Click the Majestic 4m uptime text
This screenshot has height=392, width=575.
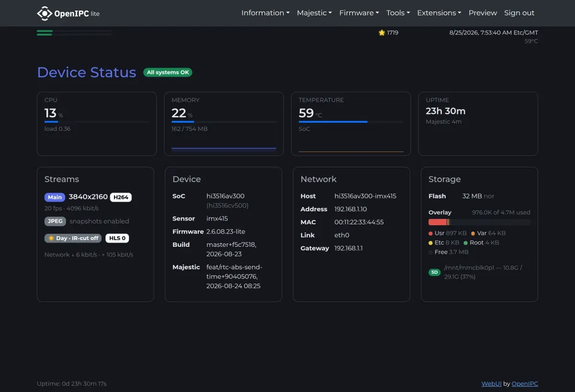click(x=444, y=122)
